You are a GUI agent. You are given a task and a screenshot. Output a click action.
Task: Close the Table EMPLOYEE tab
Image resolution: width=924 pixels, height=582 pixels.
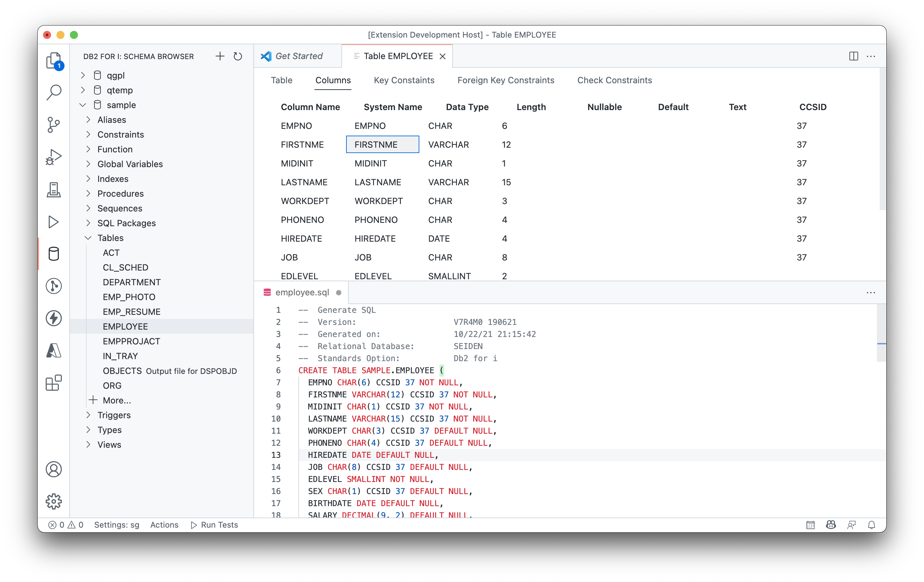tap(443, 56)
